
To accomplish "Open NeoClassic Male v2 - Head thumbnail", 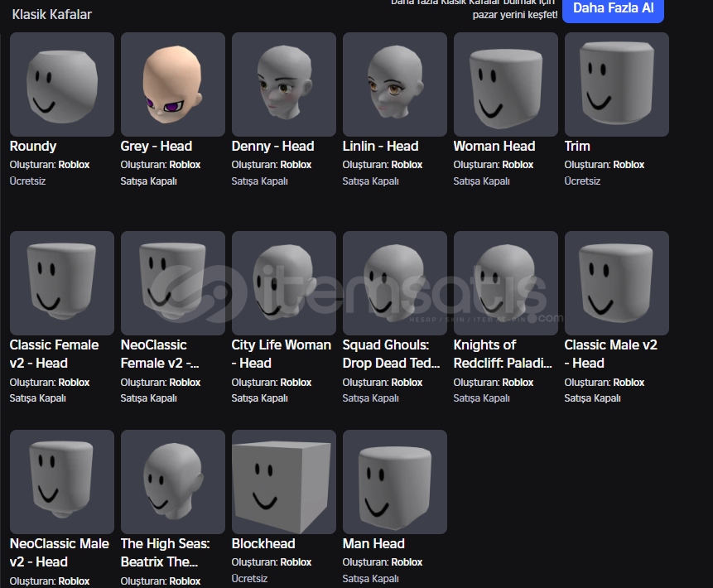I will 62,482.
